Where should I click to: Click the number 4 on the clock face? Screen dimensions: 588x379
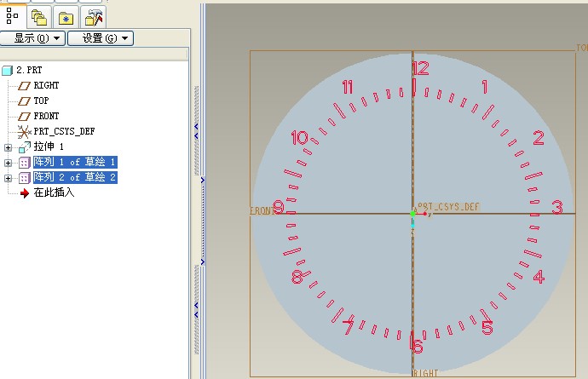pyautogui.click(x=539, y=277)
